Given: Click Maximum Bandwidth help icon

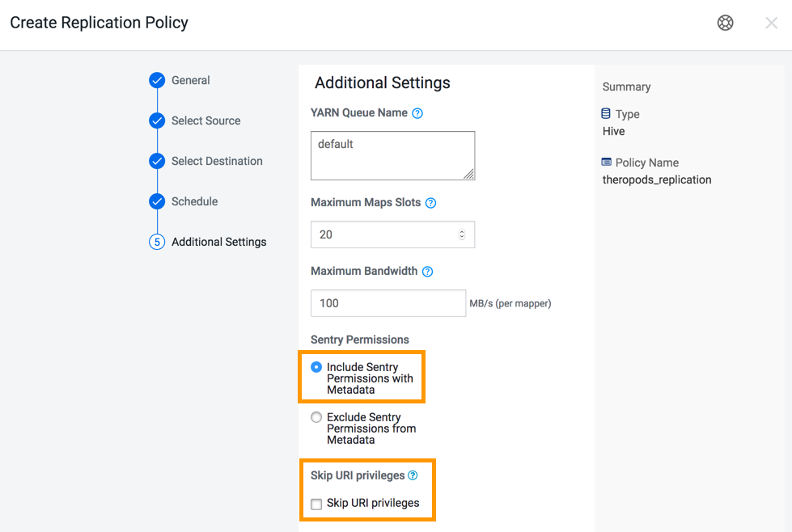Looking at the screenshot, I should pos(427,272).
